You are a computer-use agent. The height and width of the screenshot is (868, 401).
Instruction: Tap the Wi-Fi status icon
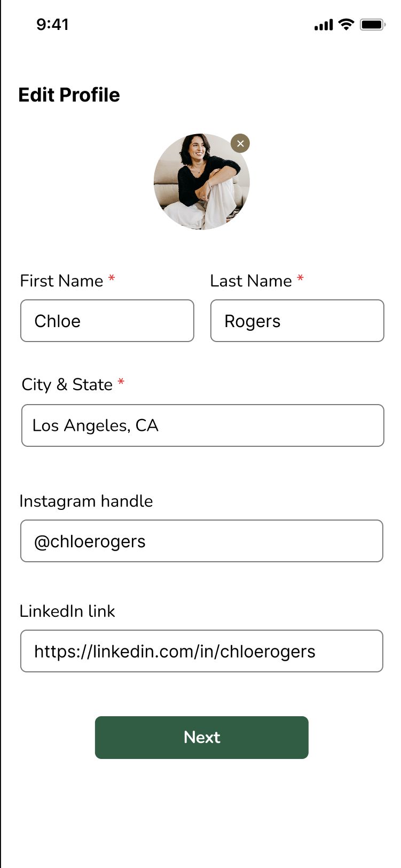point(347,25)
